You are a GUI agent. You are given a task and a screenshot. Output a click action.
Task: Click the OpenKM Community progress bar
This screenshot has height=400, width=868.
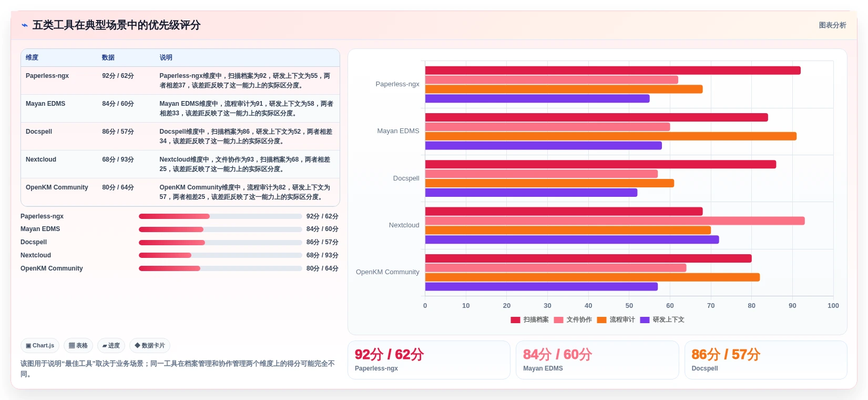click(220, 268)
